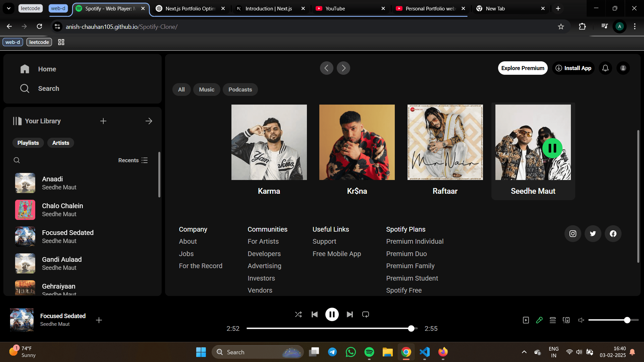Mute the volume speaker icon
The width and height of the screenshot is (644, 362).
click(x=581, y=320)
